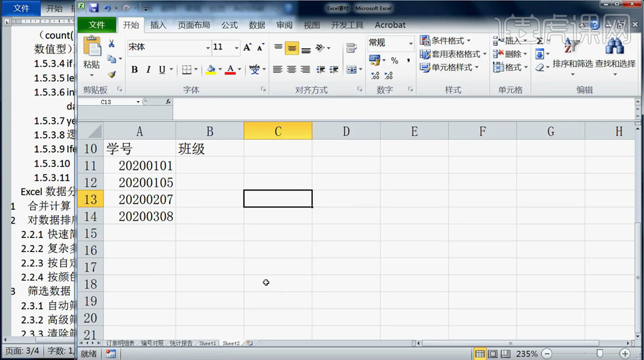Apply yellow fill color
The width and height of the screenshot is (644, 360).
[211, 70]
